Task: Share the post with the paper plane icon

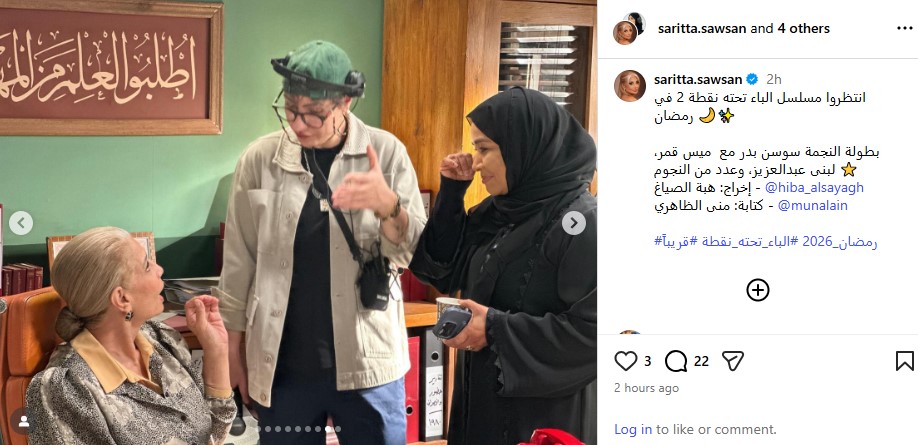Action: pyautogui.click(x=732, y=361)
